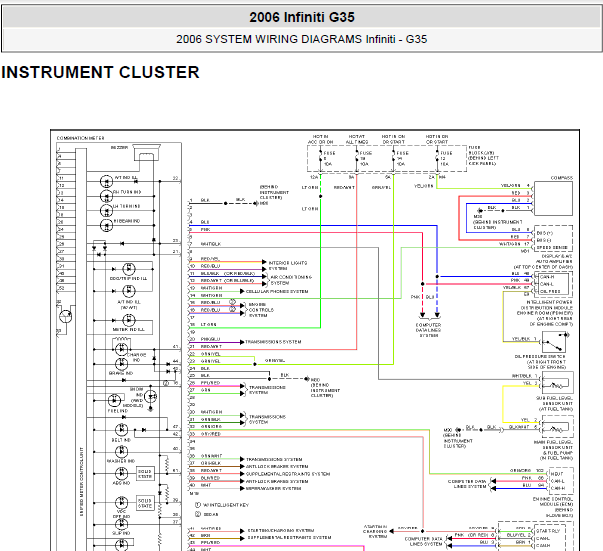Click the "INTERIOR LIGHTS SYSTEM" label

pyautogui.click(x=287, y=266)
